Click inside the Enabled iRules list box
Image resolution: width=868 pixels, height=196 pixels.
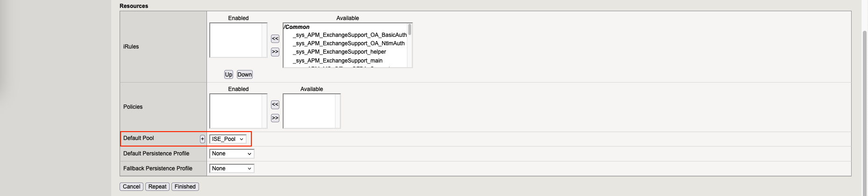(x=236, y=40)
